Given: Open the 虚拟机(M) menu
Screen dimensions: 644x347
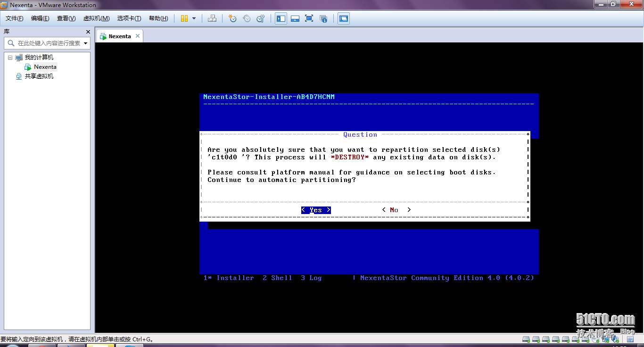Looking at the screenshot, I should point(96,18).
